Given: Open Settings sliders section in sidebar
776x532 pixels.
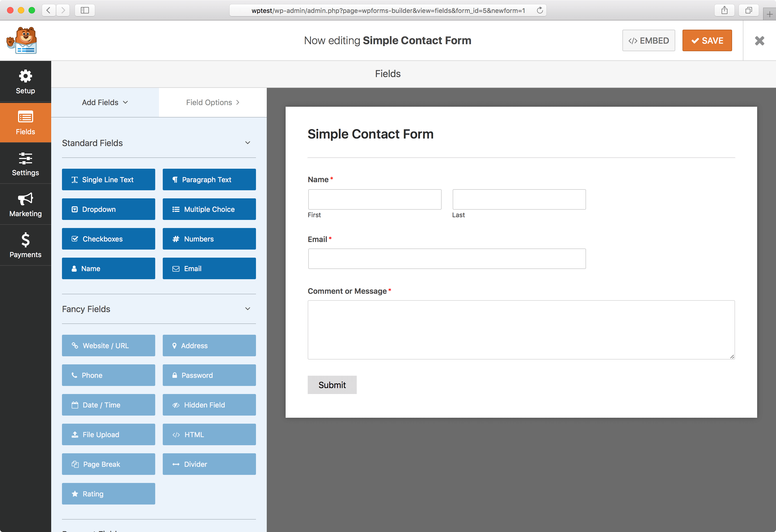Looking at the screenshot, I should coord(25,164).
